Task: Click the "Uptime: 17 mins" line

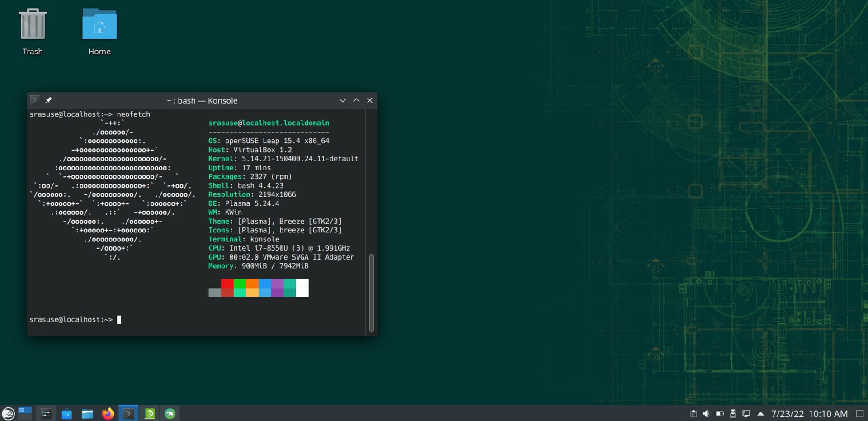Action: (240, 168)
